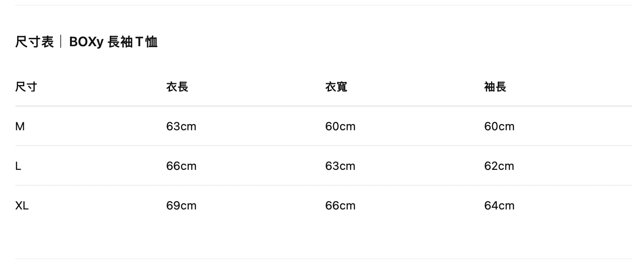The width and height of the screenshot is (644, 279).
Task: Click the 64cm 袖長 value for size XL
Action: [499, 206]
